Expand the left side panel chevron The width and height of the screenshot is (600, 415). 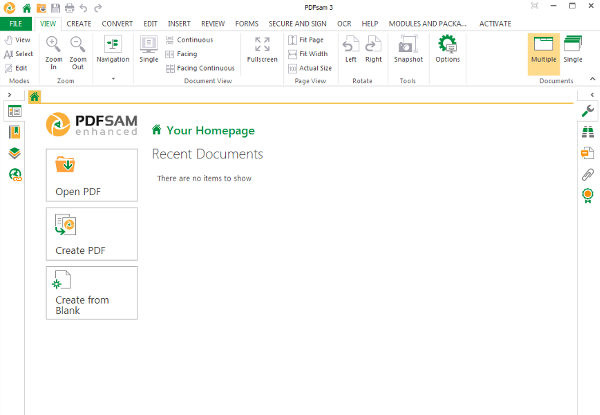10,94
